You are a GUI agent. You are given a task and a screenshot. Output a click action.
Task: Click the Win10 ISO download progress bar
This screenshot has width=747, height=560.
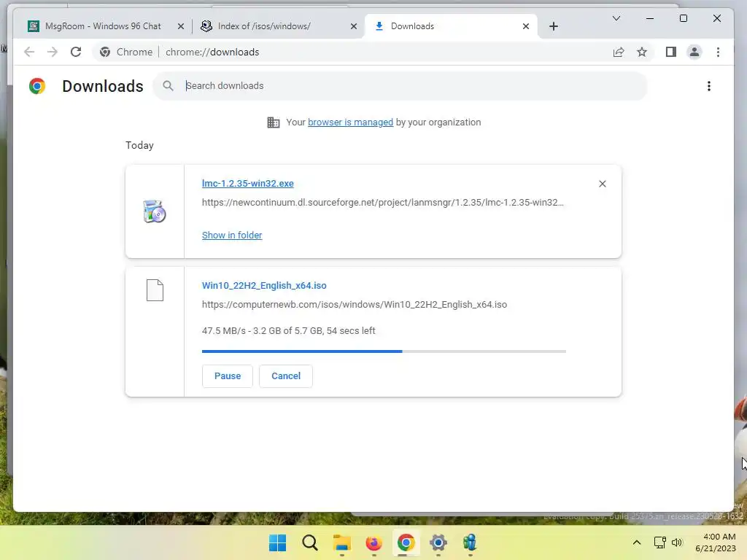[x=384, y=351]
